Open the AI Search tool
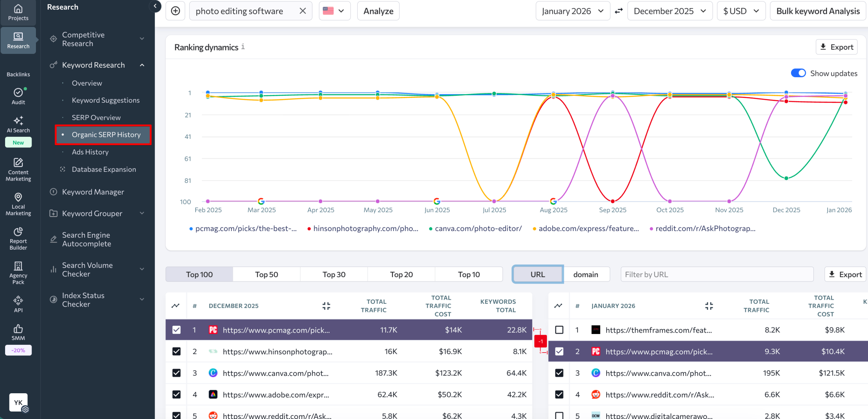 click(18, 124)
